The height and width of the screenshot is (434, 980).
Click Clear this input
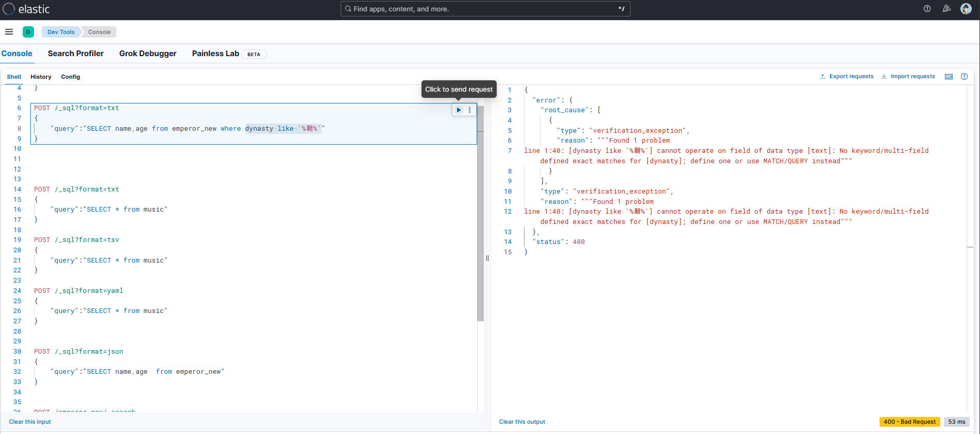pos(30,422)
